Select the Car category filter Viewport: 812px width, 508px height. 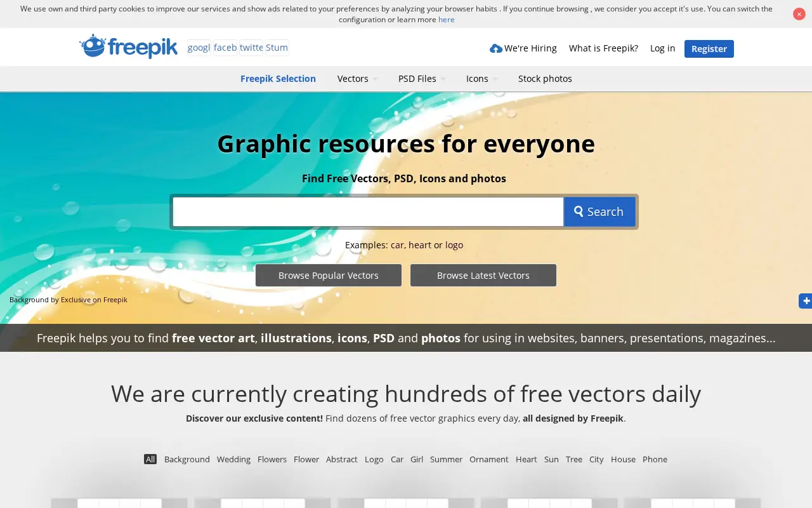[x=397, y=459]
